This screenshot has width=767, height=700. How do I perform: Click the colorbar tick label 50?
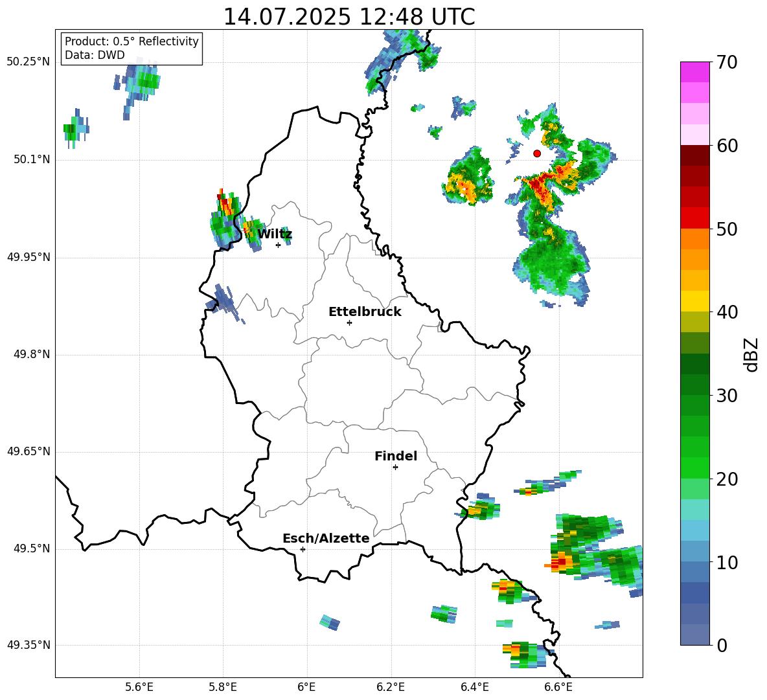tap(727, 229)
